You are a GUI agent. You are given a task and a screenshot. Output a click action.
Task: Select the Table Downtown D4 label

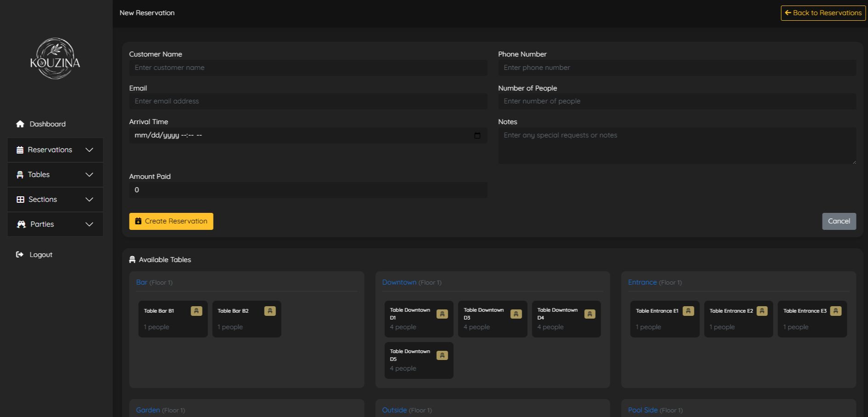tap(558, 314)
